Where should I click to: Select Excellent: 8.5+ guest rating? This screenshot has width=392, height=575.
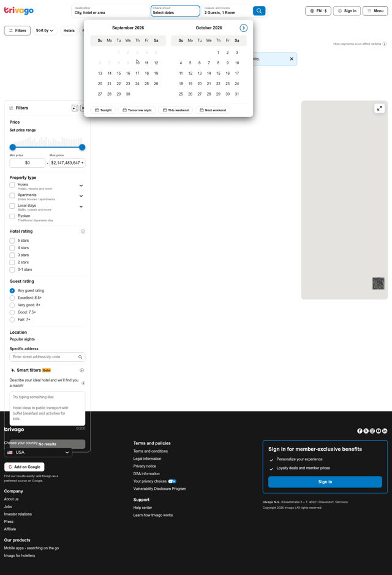pos(12,298)
